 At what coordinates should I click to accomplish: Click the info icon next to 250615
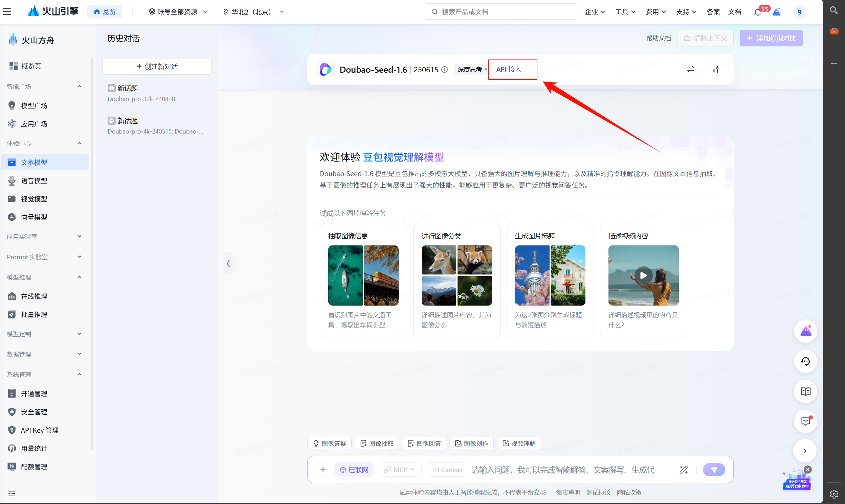tap(444, 69)
